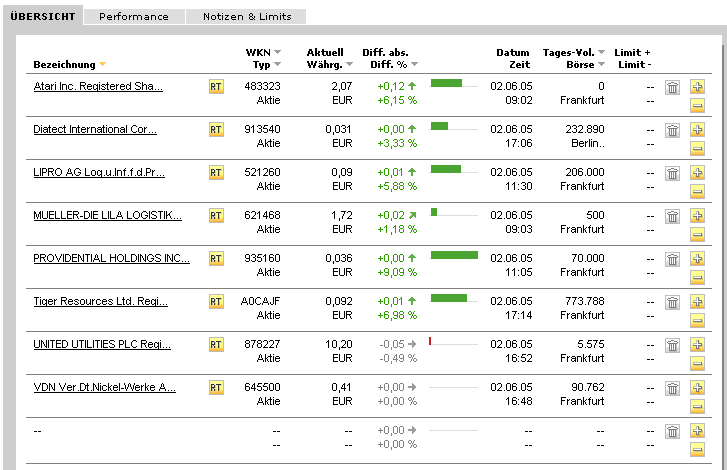Open the VDN Ver.Dt.Nickel-Werke A... link
This screenshot has width=727, height=470.
tap(105, 387)
